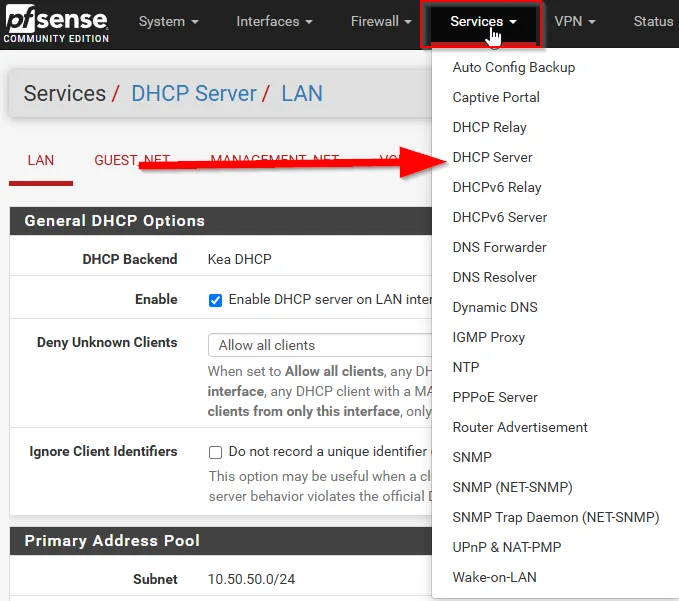Switch to the LAN tab
This screenshot has width=679, height=601.
[x=41, y=161]
